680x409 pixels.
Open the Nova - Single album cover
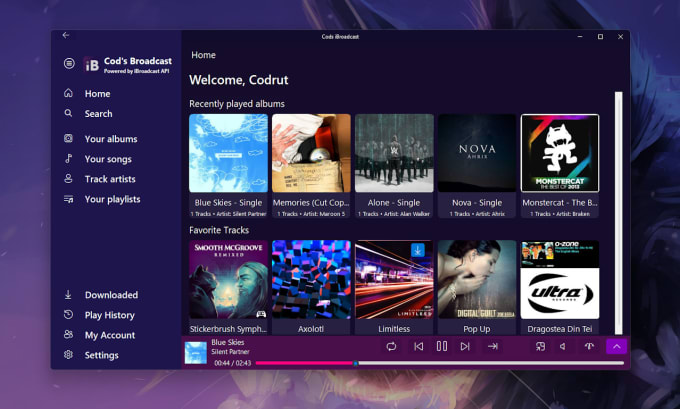477,153
